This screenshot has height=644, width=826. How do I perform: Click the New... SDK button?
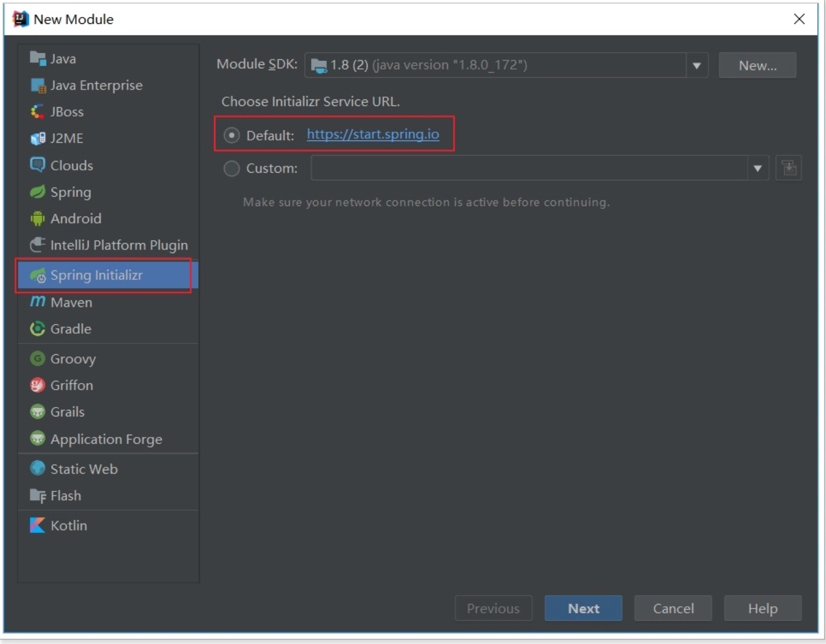pos(757,66)
